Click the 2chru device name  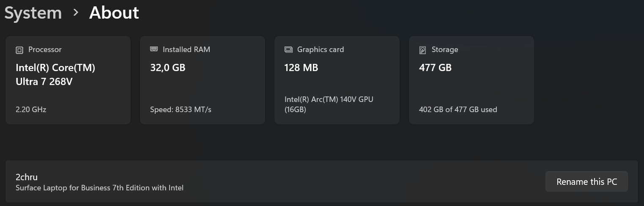27,177
